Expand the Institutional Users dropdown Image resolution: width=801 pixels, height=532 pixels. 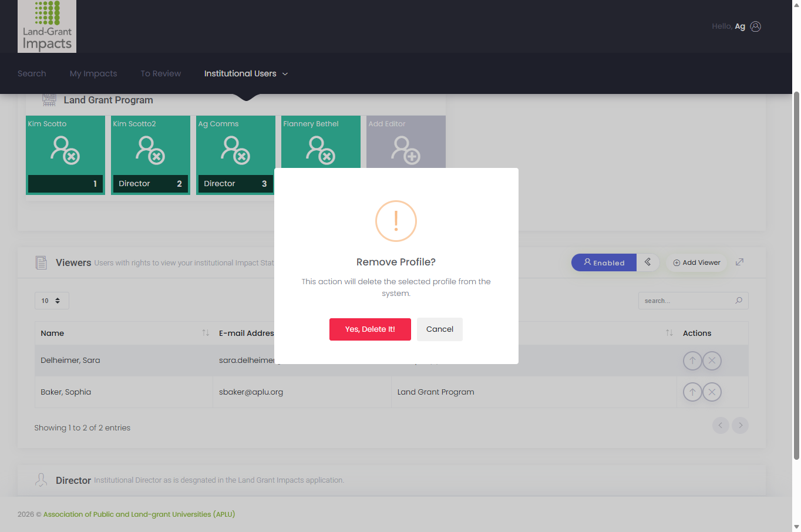point(246,73)
